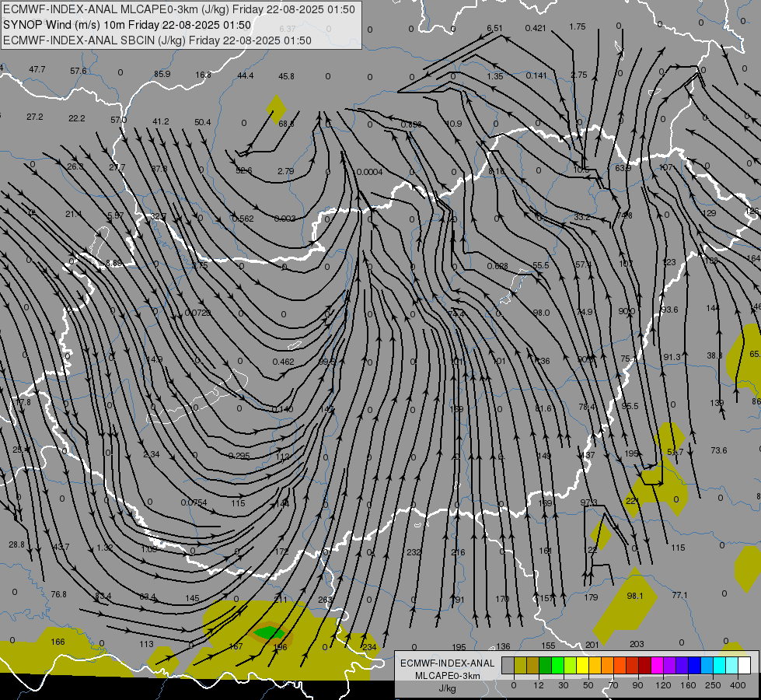Viewport: 761px width, 700px height.
Task: Click the map value '85.9'
Action: pyautogui.click(x=162, y=74)
